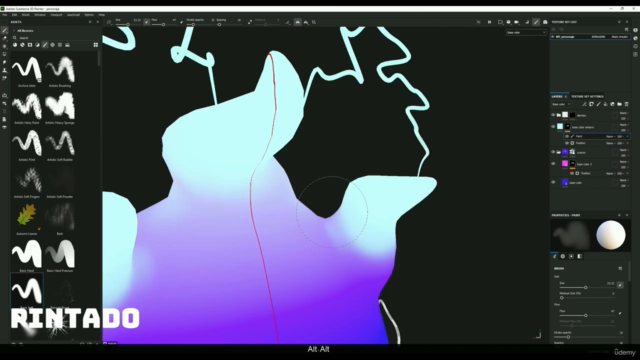Delete selected layer with trash icon

627,104
